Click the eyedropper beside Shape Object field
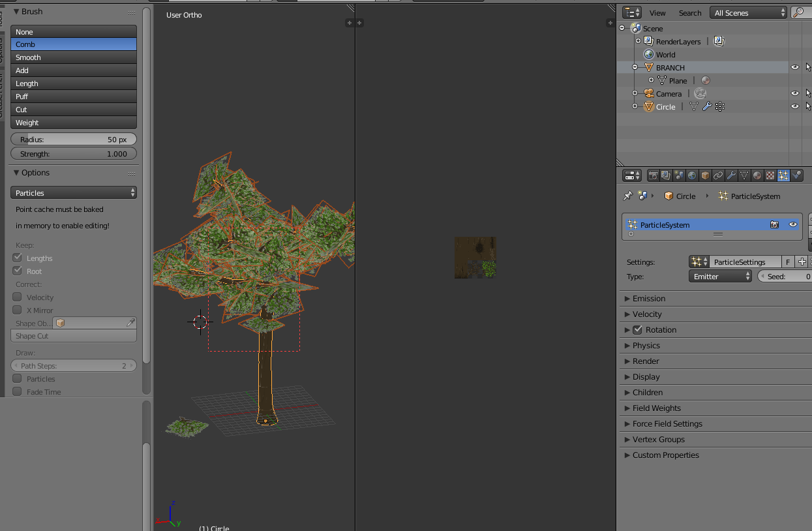 [x=130, y=323]
